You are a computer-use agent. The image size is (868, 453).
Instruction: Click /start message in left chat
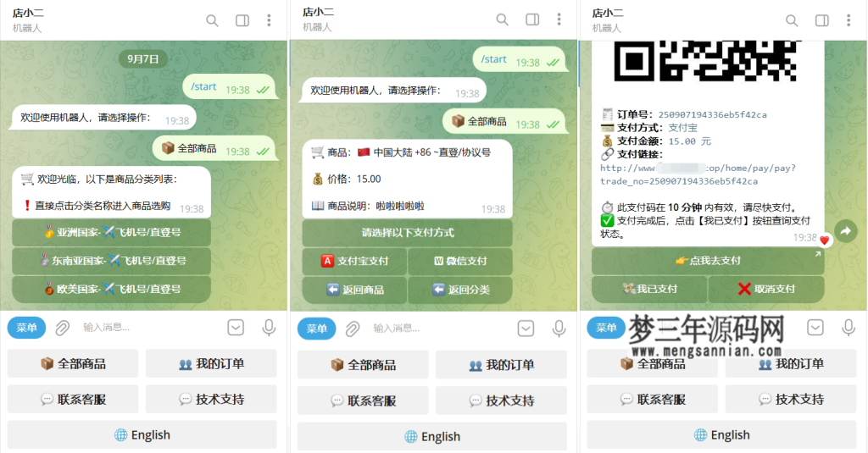point(230,89)
